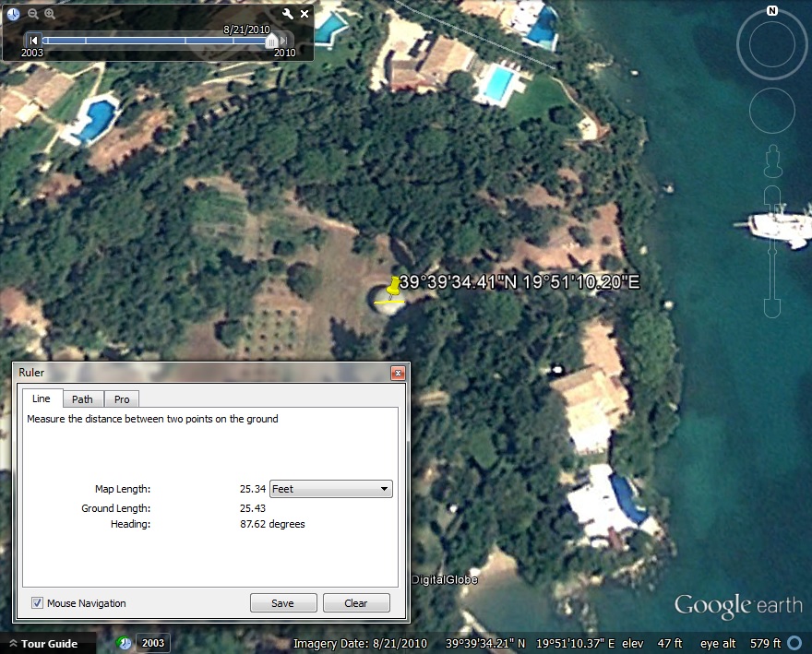Step back to previous imagery date

(x=34, y=40)
